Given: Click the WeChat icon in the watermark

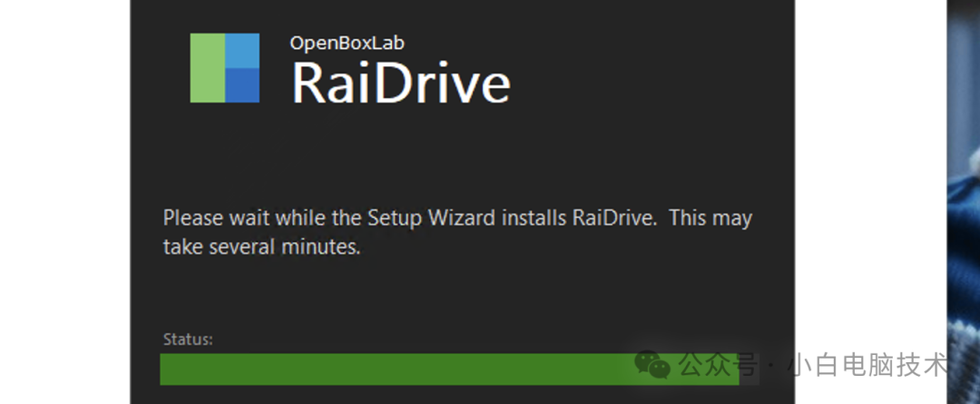Looking at the screenshot, I should (652, 364).
